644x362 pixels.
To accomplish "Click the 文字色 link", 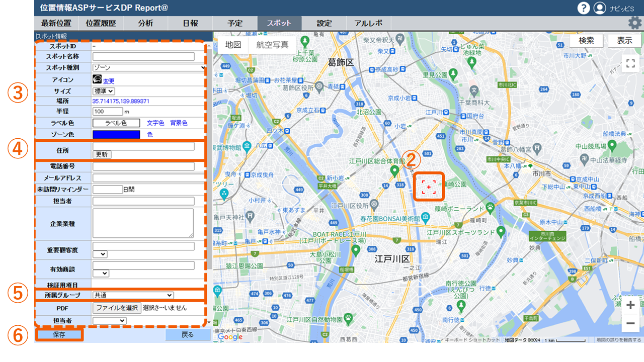I will [155, 123].
